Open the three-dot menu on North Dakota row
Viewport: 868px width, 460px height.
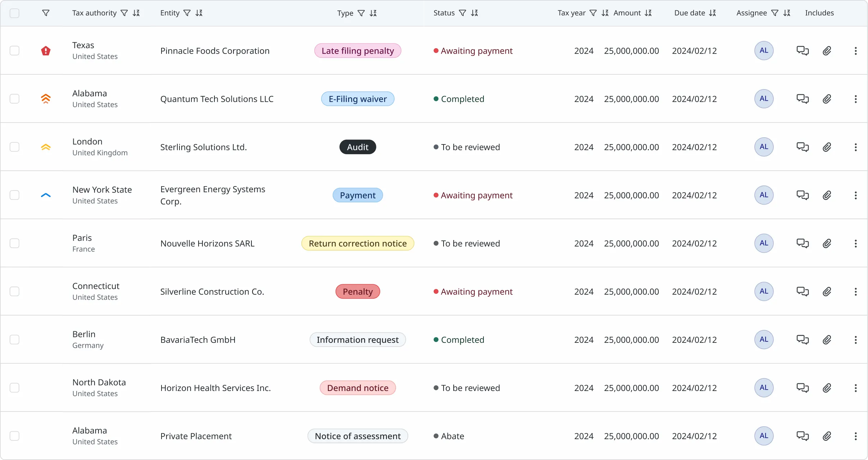(855, 388)
